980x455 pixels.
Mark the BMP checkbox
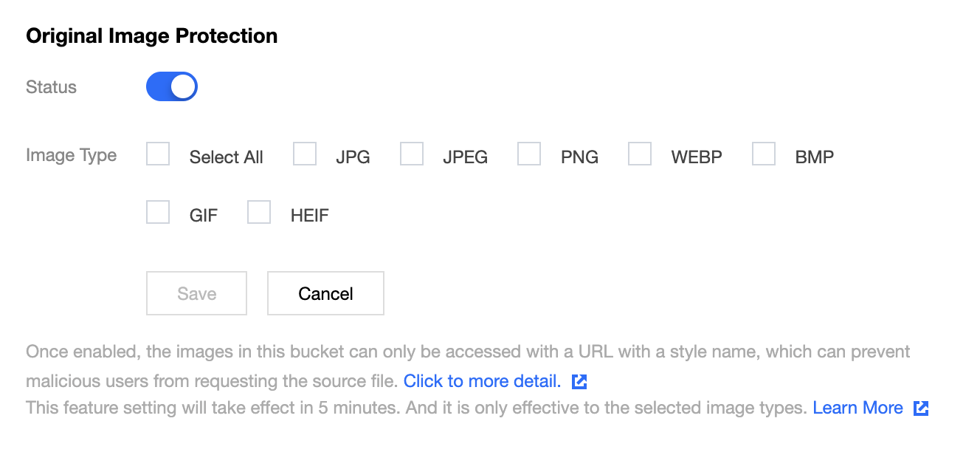click(764, 154)
